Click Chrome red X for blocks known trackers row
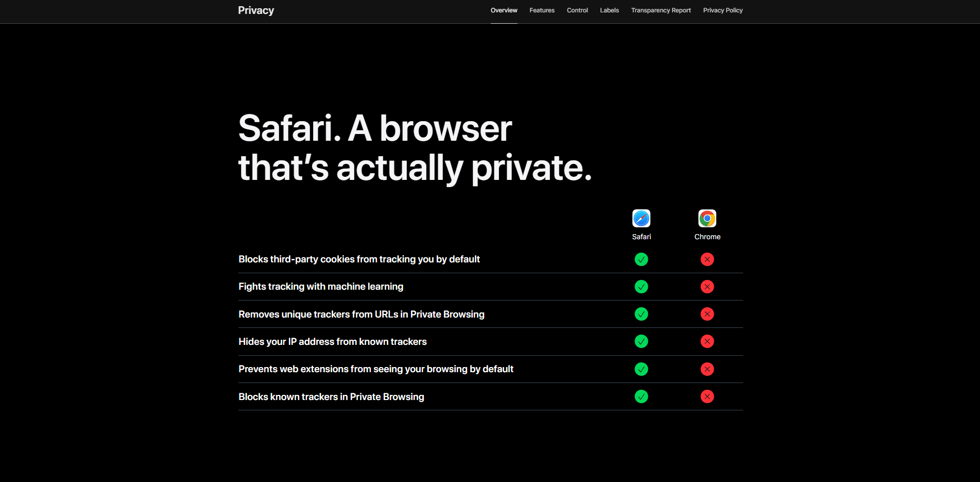Viewport: 980px width, 482px height. click(x=707, y=396)
